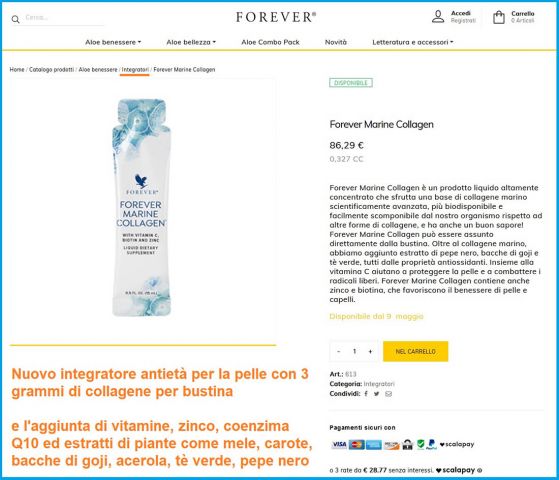Click the Forever Marine Collagen product image

[x=142, y=208]
